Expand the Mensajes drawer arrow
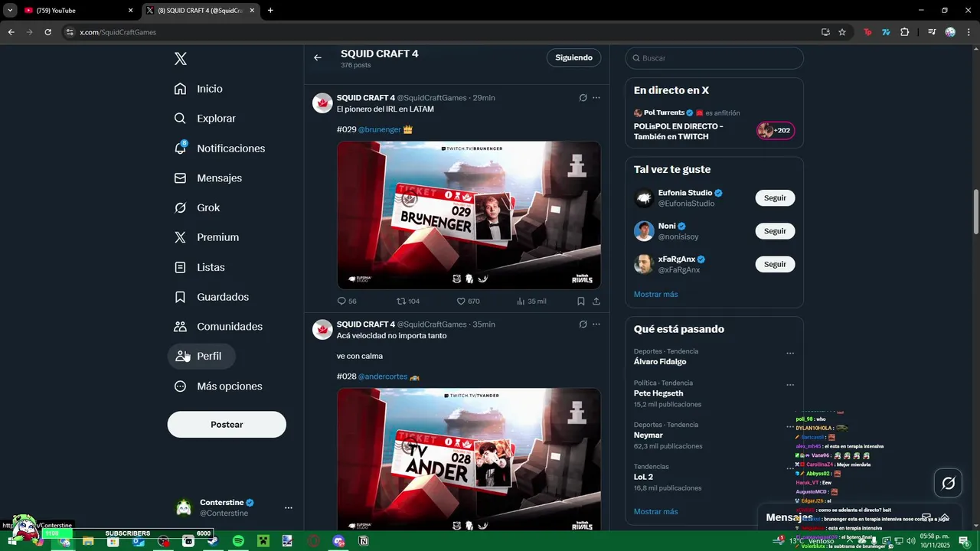Viewport: 980px width, 551px height. [x=945, y=517]
